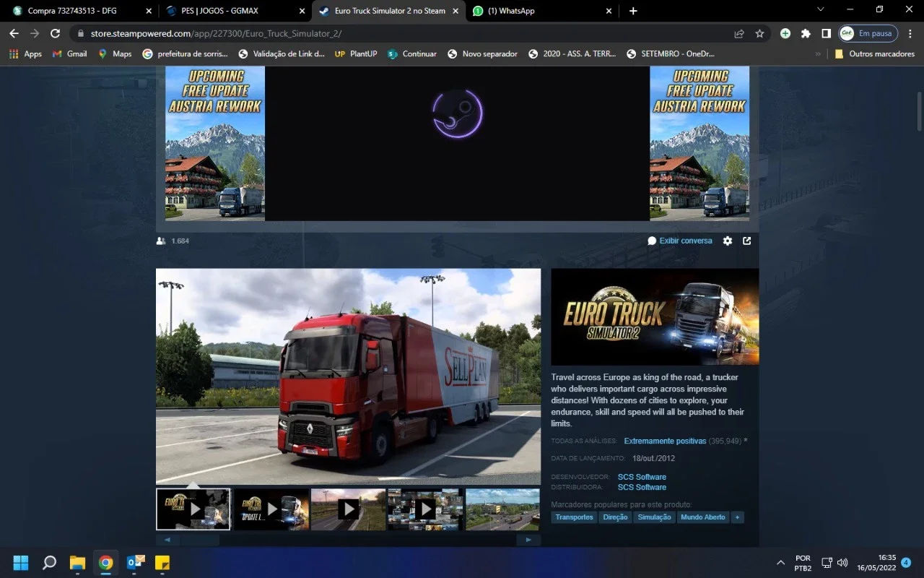Add more tags with plus button
Image resolution: width=924 pixels, height=578 pixels.
pyautogui.click(x=737, y=517)
